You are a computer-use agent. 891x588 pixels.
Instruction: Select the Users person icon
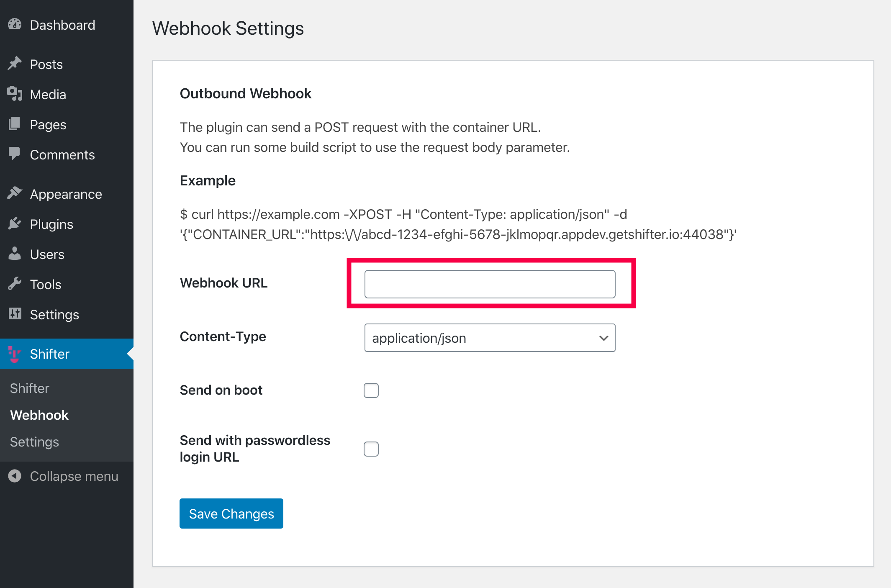pos(15,254)
